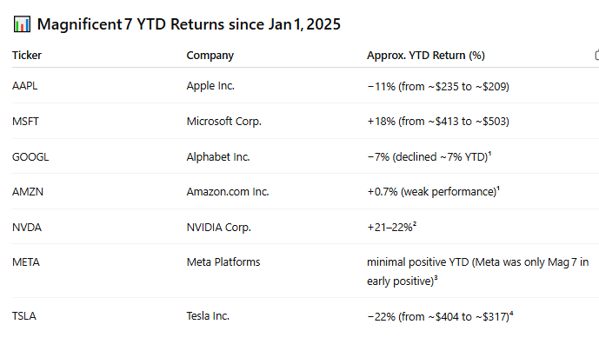This screenshot has height=364, width=599.
Task: Click the Approx. YTD Return column header
Action: (x=425, y=56)
